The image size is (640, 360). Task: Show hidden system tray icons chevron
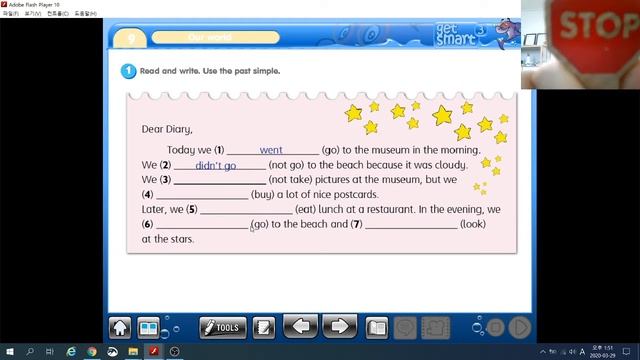pyautogui.click(x=543, y=351)
